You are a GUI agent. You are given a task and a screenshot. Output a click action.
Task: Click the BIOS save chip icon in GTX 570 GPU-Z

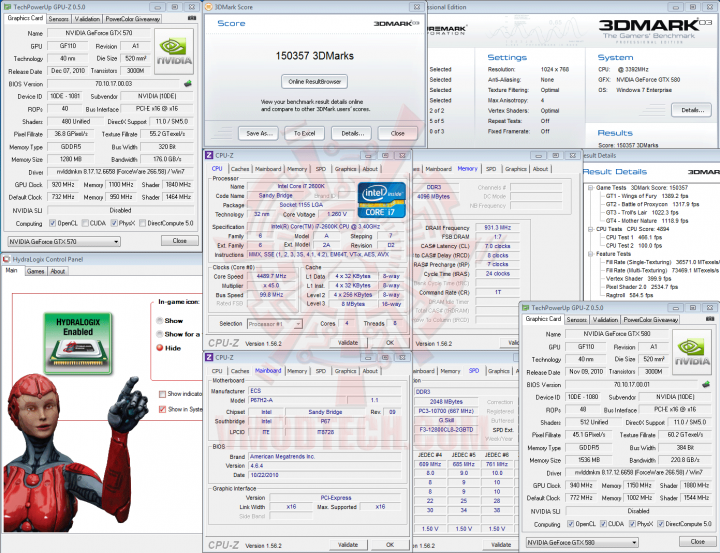click(x=187, y=84)
